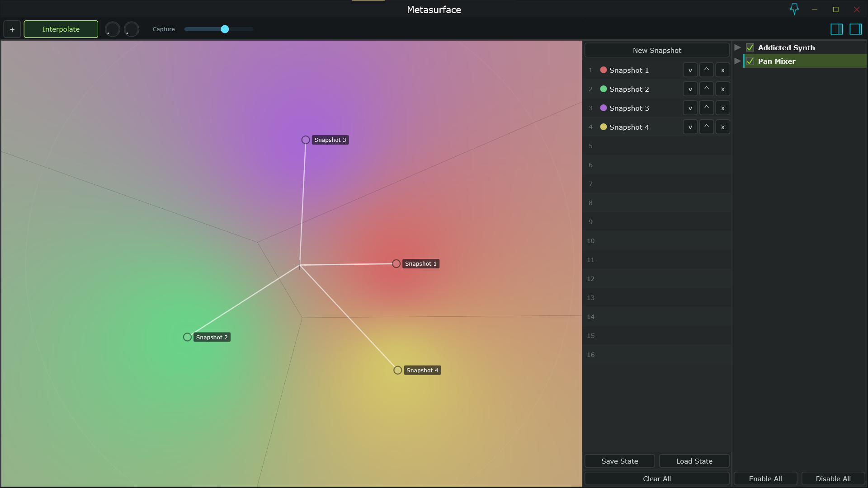Screen dimensions: 868x488
Task: Move Snapshot 1 down with v button
Action: tap(690, 70)
